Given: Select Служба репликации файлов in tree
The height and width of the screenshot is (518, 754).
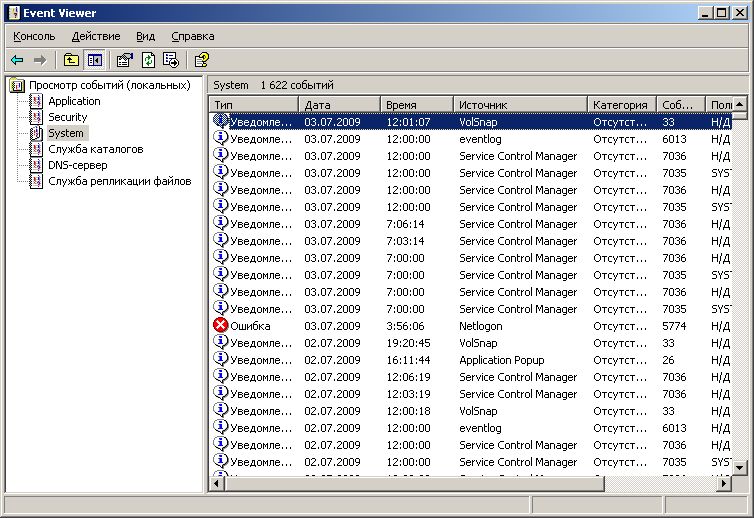Looking at the screenshot, I should tap(120, 181).
